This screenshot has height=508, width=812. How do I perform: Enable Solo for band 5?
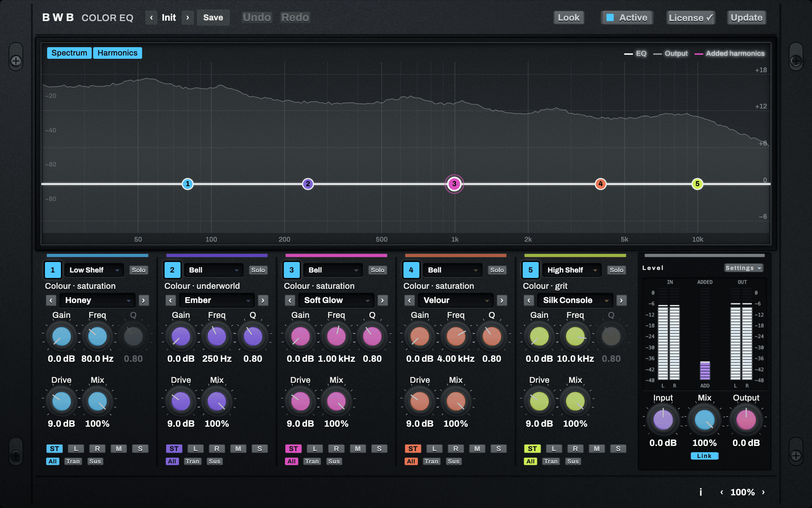(617, 270)
